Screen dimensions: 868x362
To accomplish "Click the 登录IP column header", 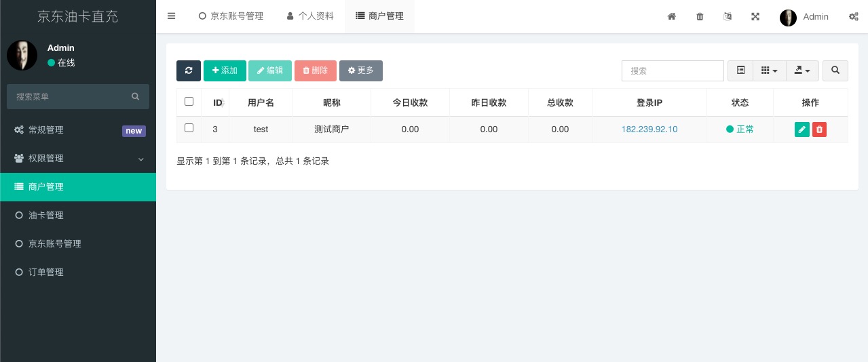I will [x=649, y=103].
